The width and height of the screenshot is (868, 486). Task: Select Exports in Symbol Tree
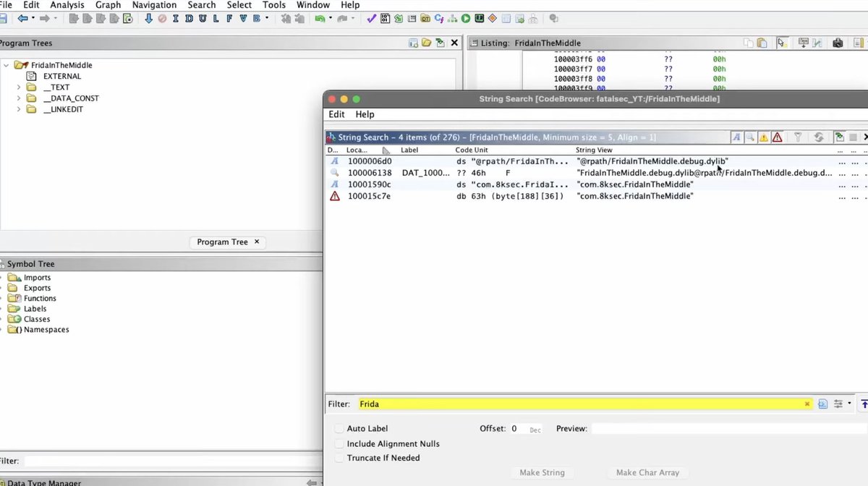[x=37, y=288]
